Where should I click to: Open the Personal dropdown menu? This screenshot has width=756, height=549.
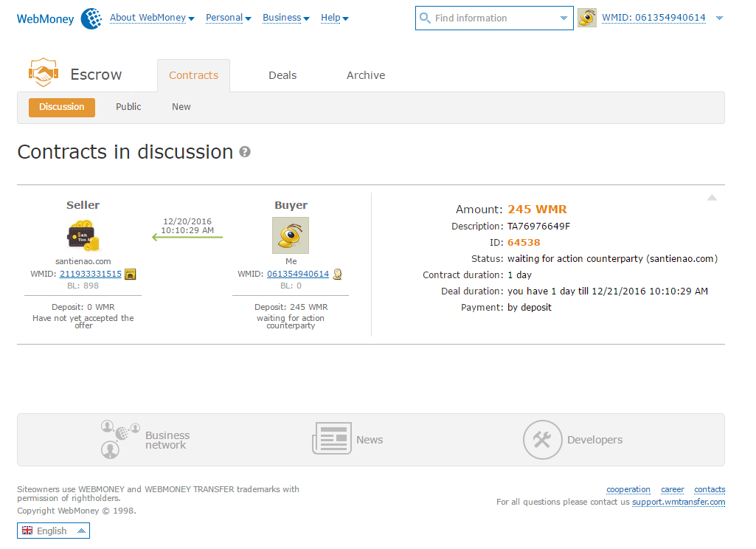click(229, 18)
